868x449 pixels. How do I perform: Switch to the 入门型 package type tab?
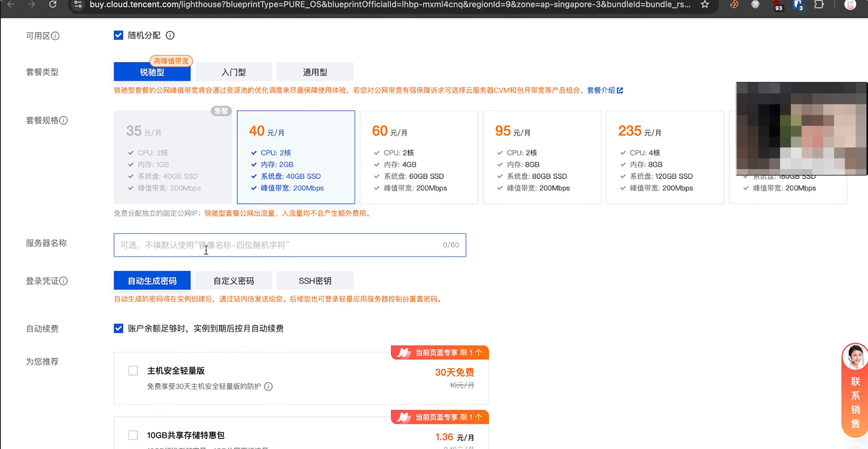[233, 72]
